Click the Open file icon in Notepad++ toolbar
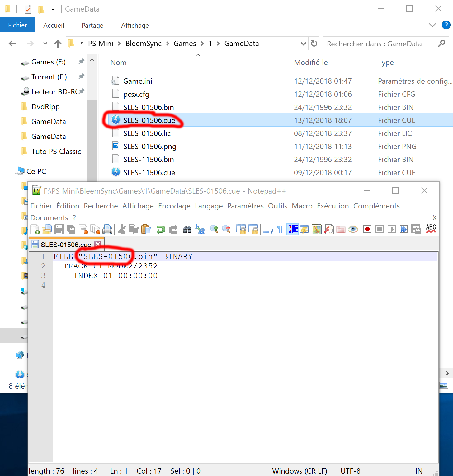The height and width of the screenshot is (476, 453). tap(47, 230)
